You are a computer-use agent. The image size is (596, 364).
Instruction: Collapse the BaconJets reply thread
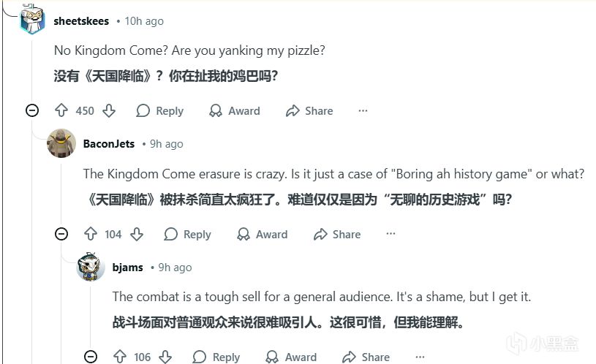click(61, 235)
